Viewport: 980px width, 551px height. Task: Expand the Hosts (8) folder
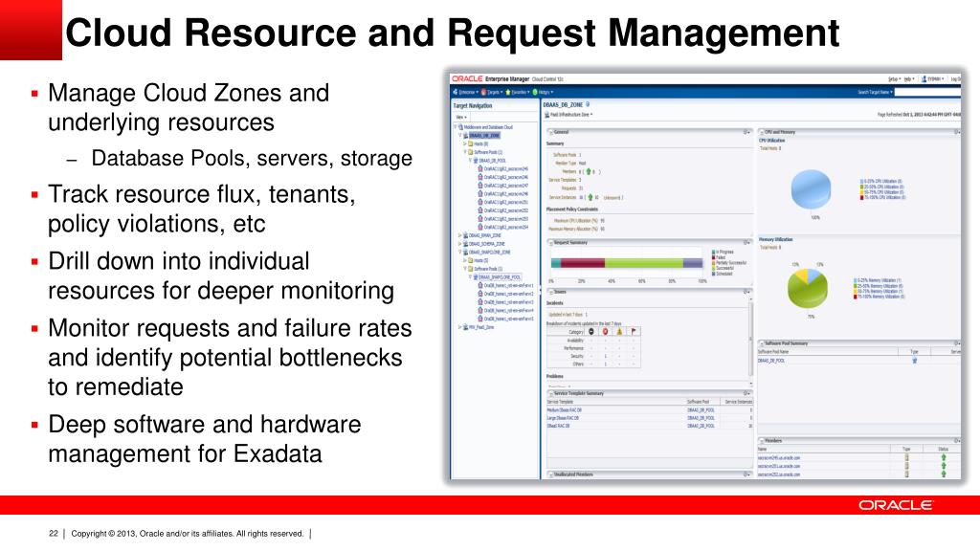(x=464, y=143)
